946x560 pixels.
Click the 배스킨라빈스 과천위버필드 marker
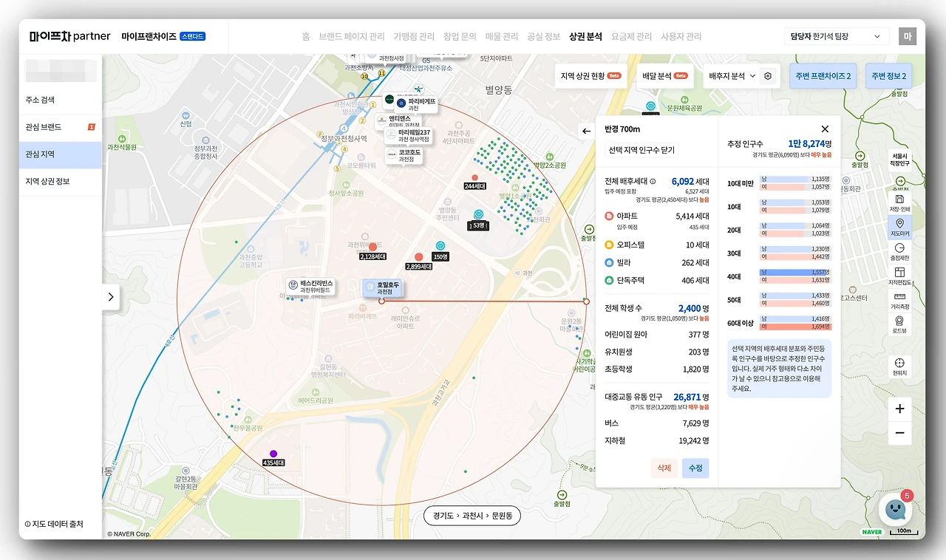[311, 287]
